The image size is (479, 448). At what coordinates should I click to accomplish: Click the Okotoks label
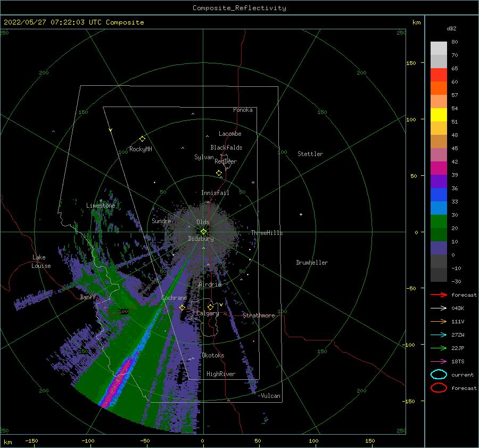coord(213,355)
